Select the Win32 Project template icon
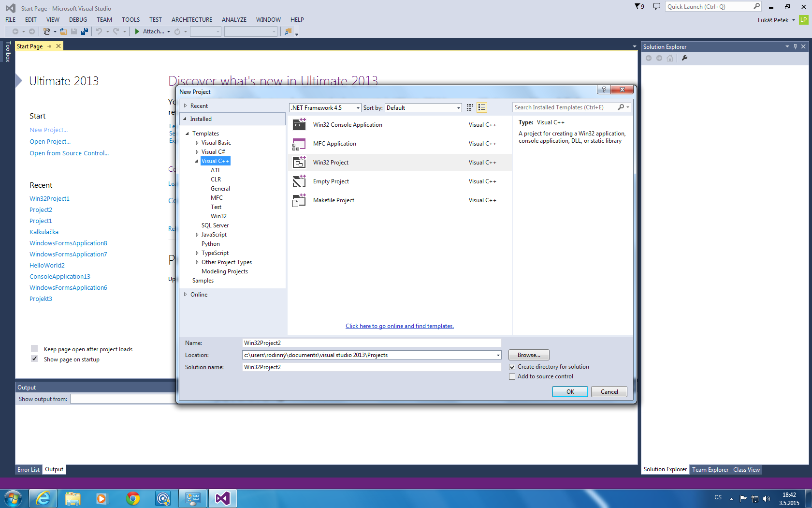This screenshot has height=508, width=812. coord(299,163)
